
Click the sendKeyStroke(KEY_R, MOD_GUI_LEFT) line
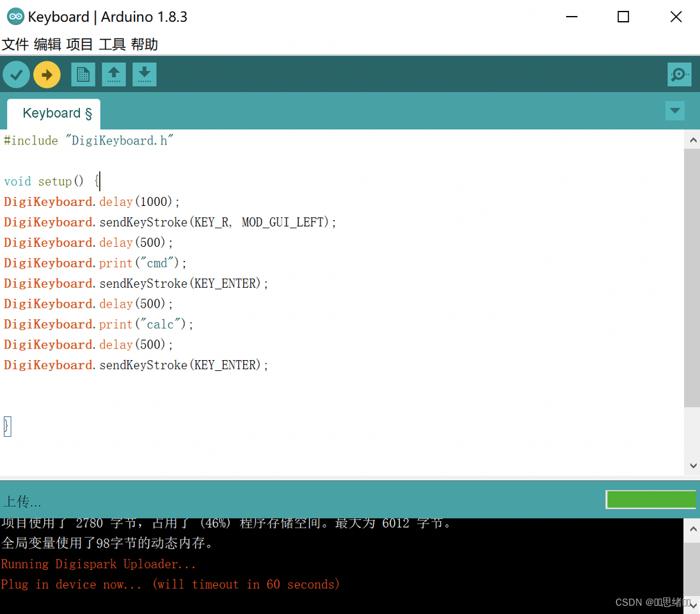click(170, 222)
